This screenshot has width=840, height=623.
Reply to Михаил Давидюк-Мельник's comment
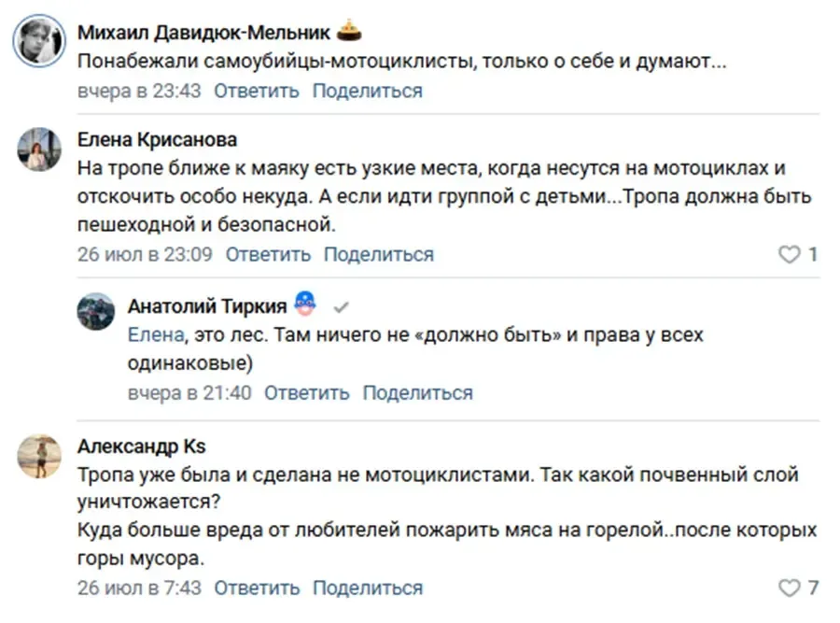[x=257, y=91]
